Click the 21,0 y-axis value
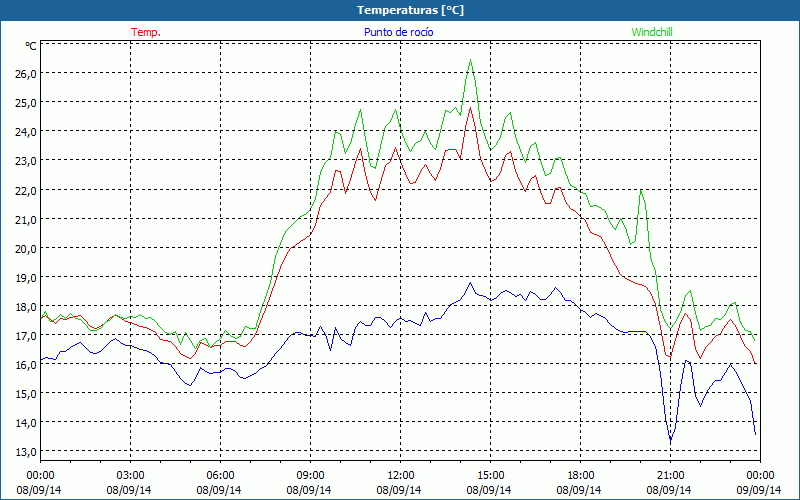Screen dimensions: 800x500 coord(26,219)
